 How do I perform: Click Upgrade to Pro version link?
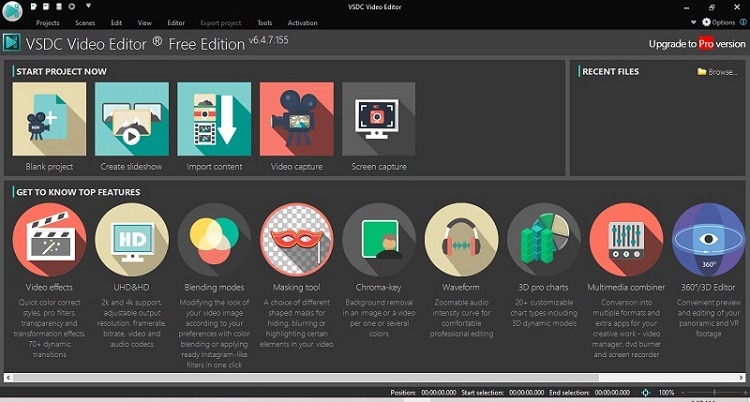pos(697,44)
